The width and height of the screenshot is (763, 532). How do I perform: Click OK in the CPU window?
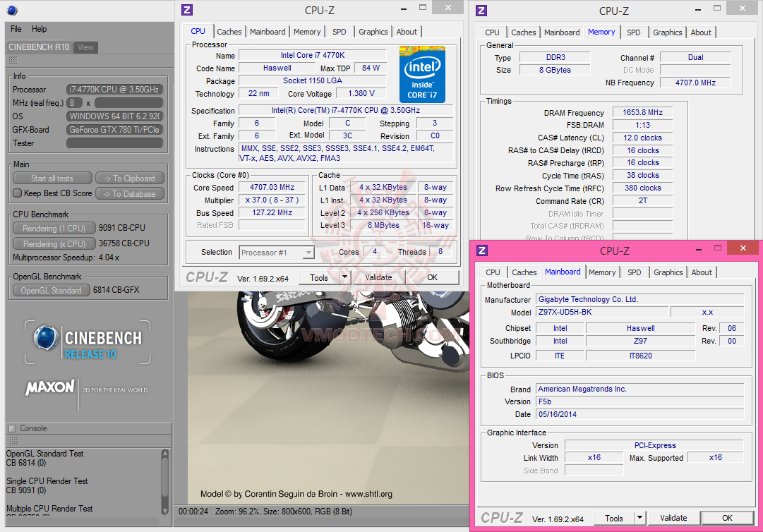tap(432, 278)
